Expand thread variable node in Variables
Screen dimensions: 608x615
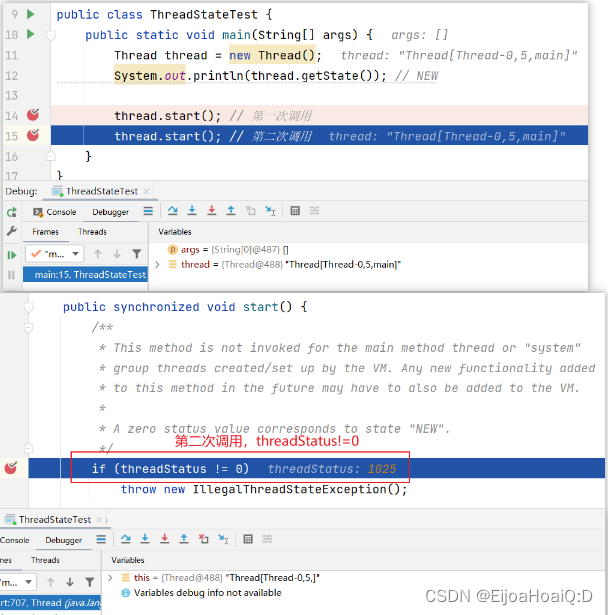(x=157, y=265)
